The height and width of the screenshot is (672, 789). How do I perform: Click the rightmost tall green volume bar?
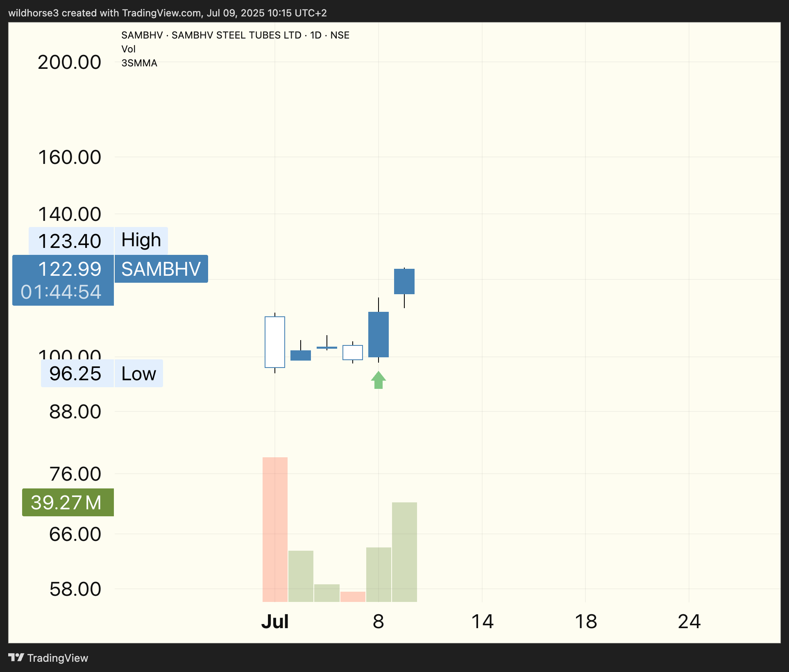coord(404,552)
